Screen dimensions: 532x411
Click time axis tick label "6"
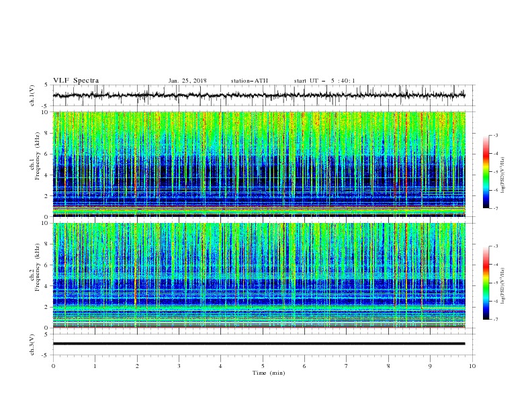pyautogui.click(x=305, y=366)
